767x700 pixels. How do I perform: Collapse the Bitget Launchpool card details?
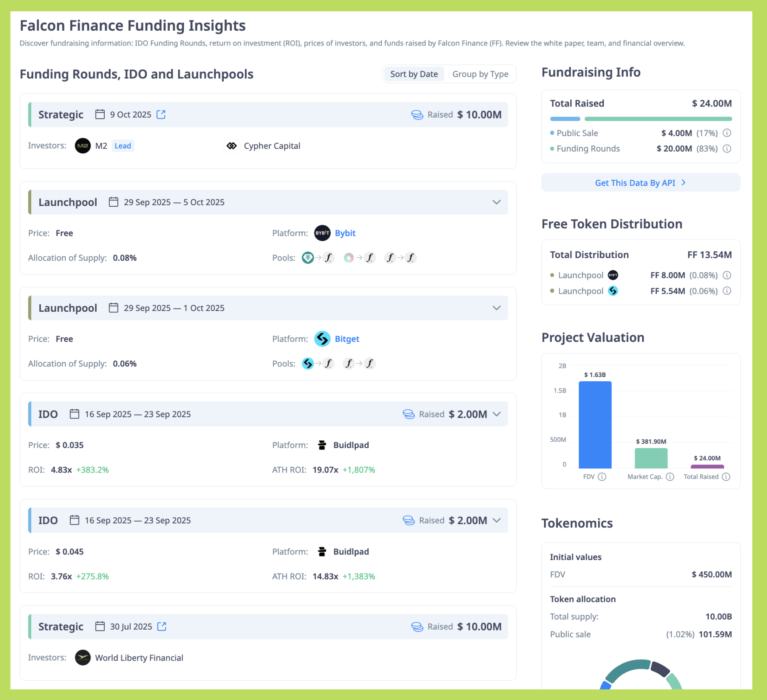[497, 308]
